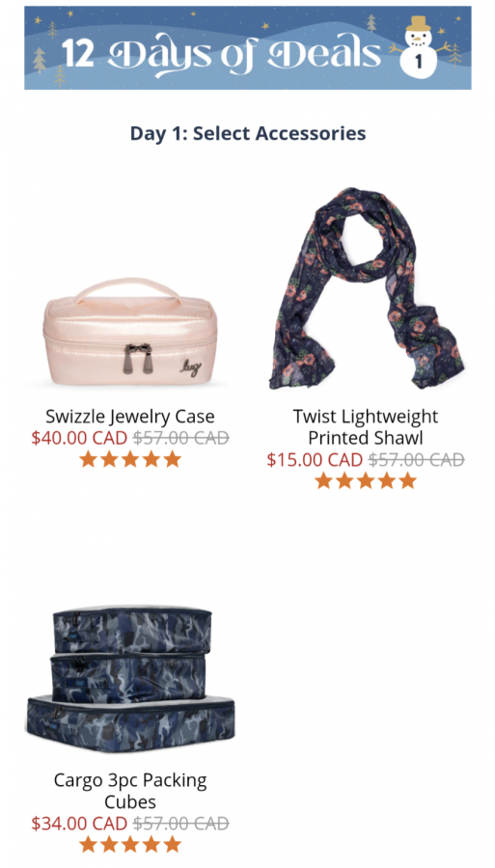Click the Twist Lightweight Printed Shawl title

tap(366, 427)
